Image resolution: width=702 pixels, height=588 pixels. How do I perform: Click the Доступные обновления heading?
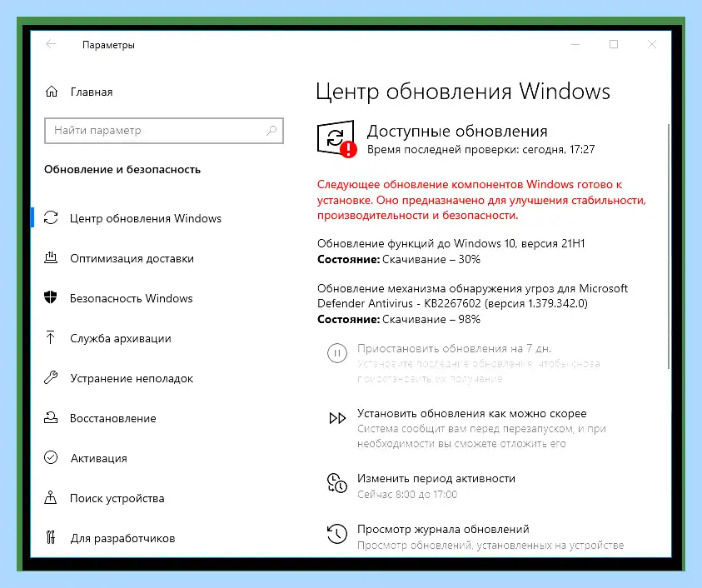click(457, 132)
